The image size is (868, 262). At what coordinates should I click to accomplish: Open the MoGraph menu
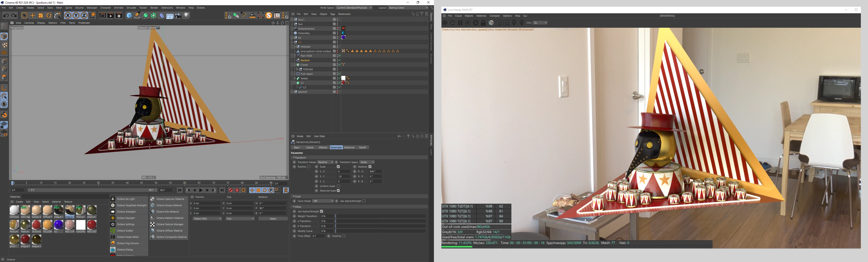pos(92,8)
